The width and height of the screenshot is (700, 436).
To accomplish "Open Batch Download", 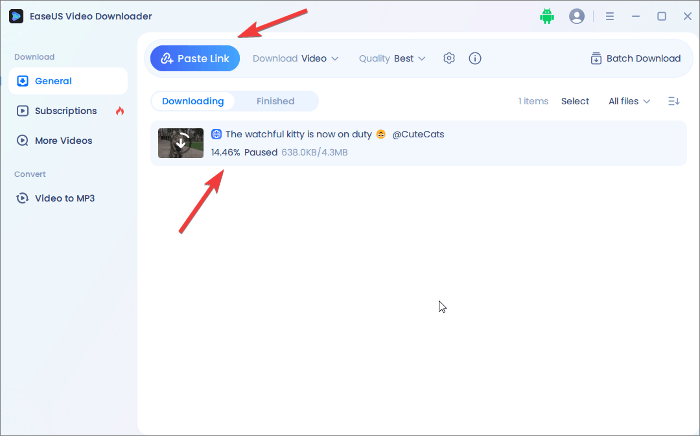I will [635, 58].
